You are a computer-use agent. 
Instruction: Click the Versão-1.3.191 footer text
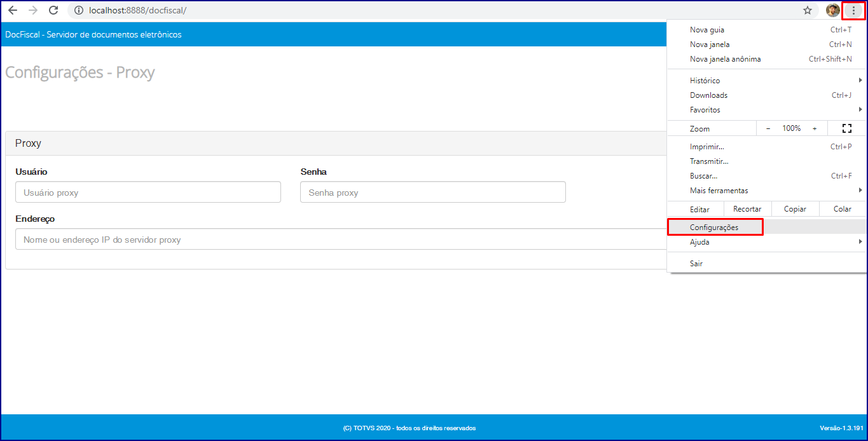[842, 428]
